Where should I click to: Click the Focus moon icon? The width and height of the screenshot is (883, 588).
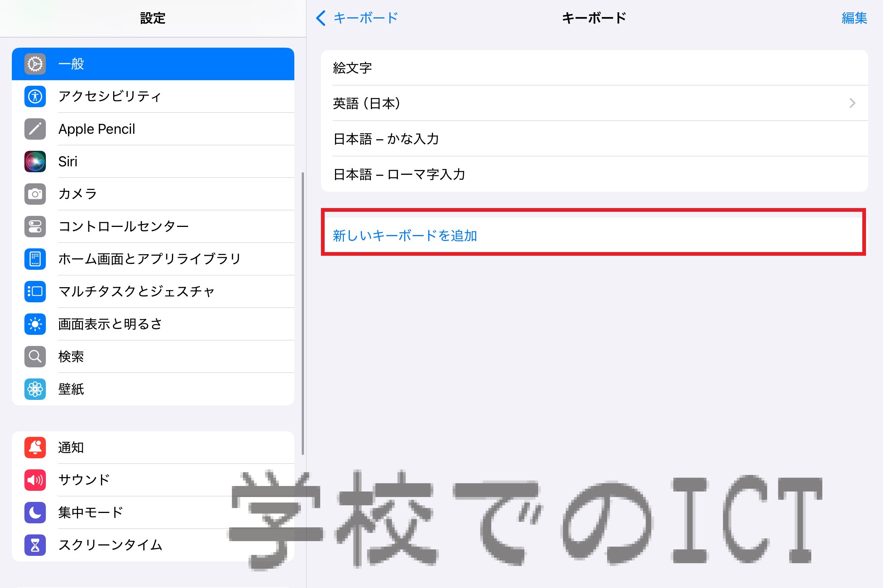35,513
